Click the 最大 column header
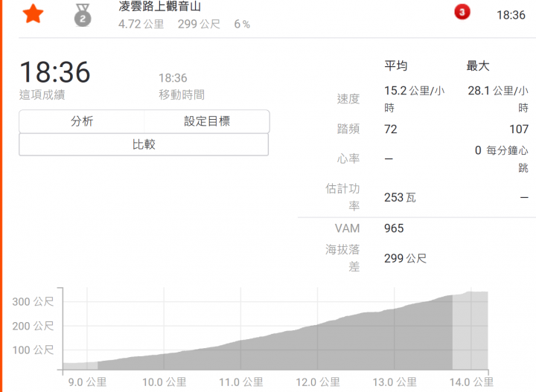The width and height of the screenshot is (536, 392). point(478,65)
